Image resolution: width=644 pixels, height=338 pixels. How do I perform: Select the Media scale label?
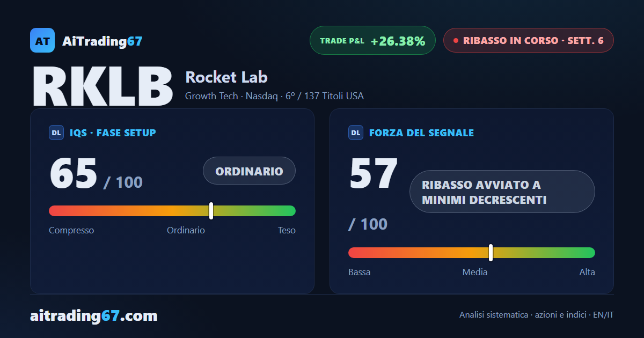tap(475, 272)
